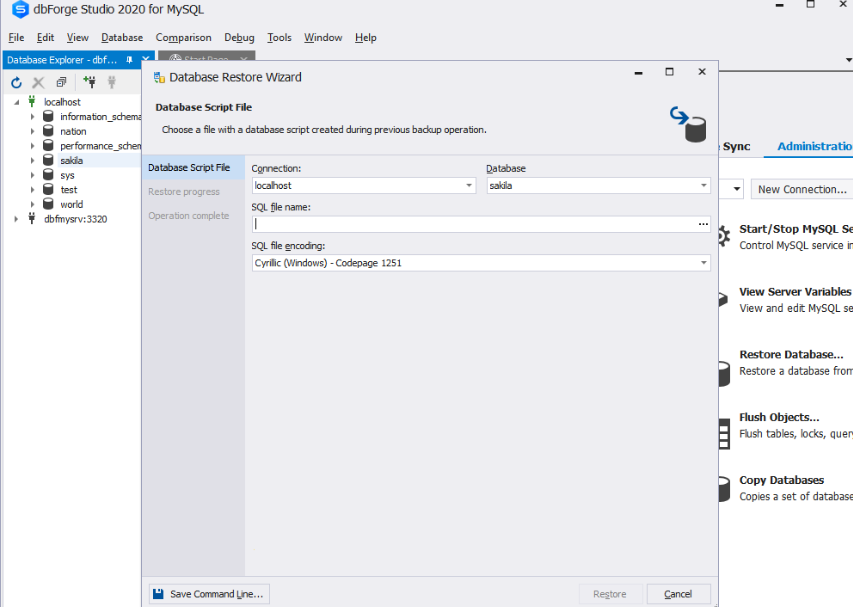Click into the SQL file name field
Viewport: 853px width, 607px height.
[470, 225]
